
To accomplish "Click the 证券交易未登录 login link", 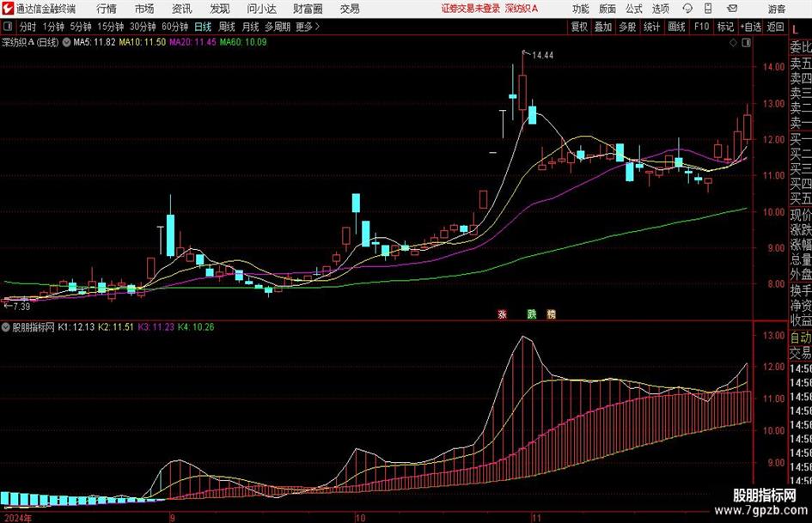I will [471, 9].
